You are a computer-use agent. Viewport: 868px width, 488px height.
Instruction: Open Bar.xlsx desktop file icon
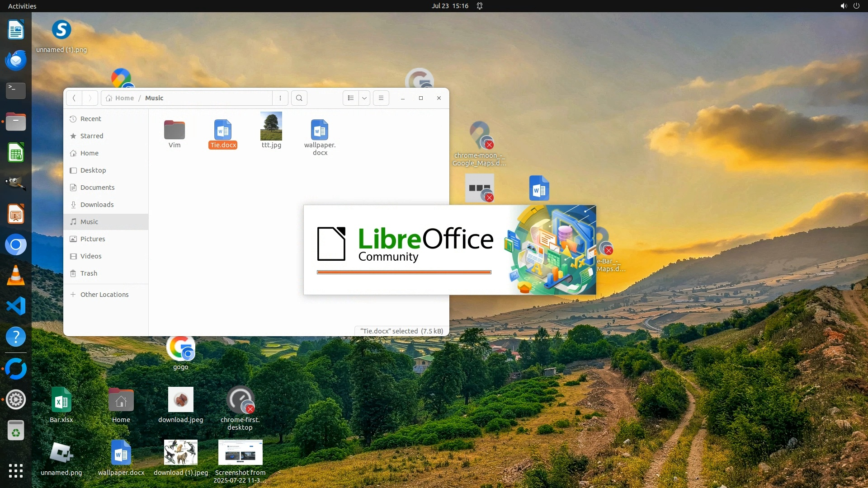coord(61,400)
